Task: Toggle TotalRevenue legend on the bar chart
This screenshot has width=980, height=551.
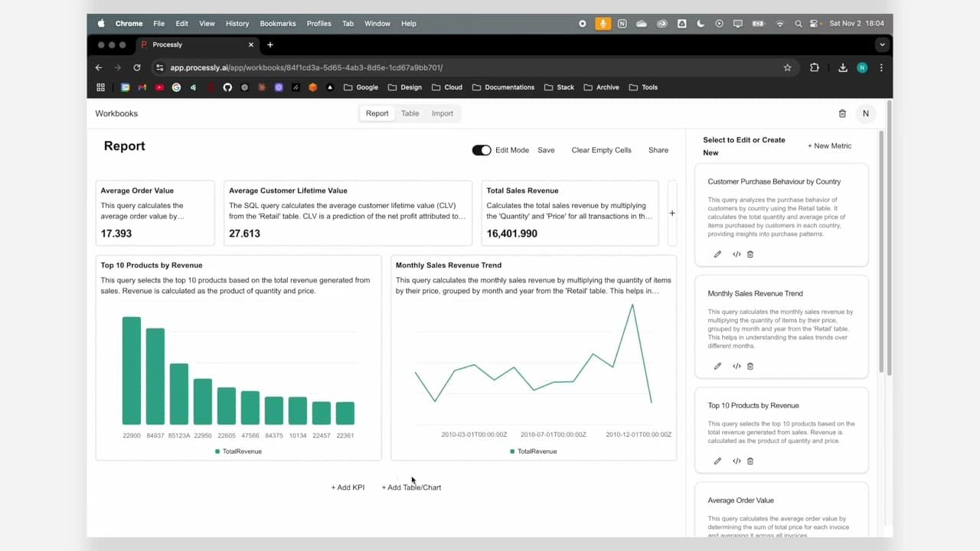Action: click(x=238, y=452)
